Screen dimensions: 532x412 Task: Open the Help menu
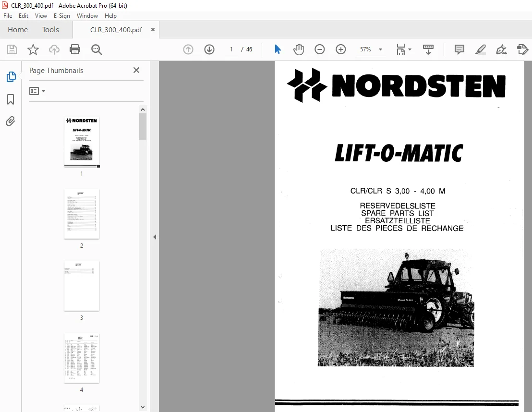coord(110,16)
